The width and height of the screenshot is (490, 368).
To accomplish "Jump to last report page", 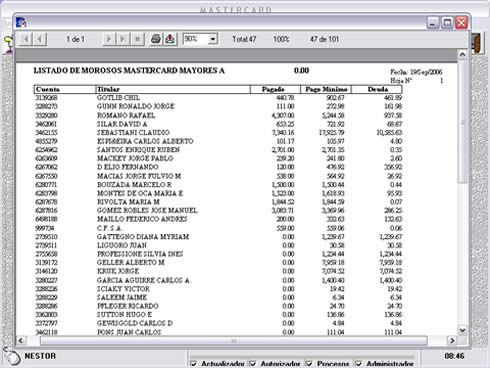I will pyautogui.click(x=122, y=39).
